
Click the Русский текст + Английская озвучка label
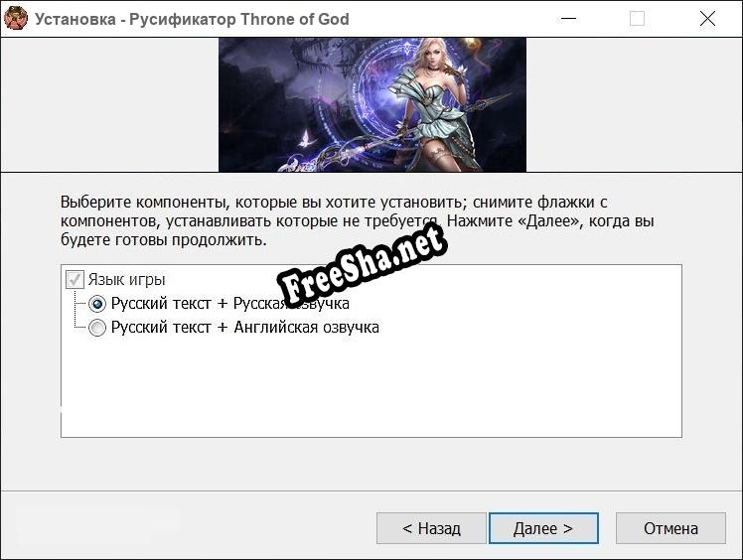coord(245,328)
